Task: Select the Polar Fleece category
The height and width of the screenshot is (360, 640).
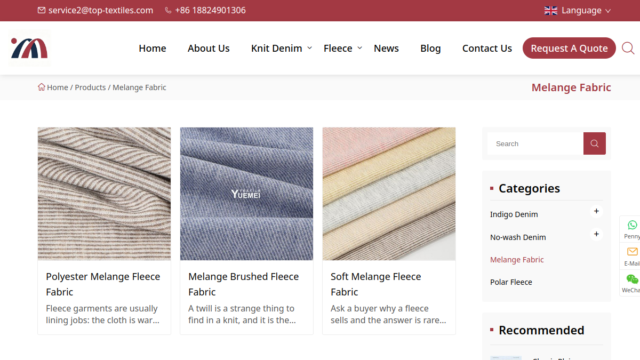Action: [511, 282]
